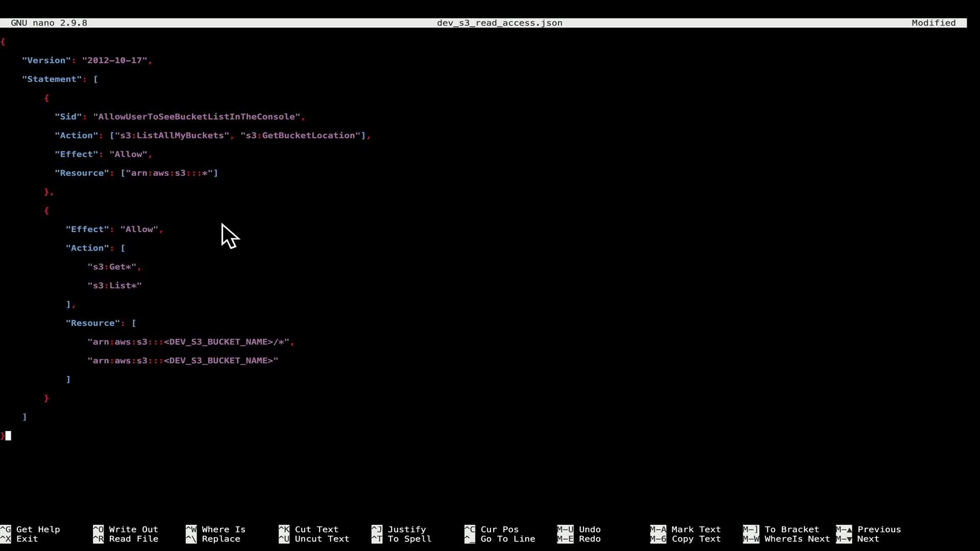Place cursor on the "Version" key
980x551 pixels.
(x=46, y=60)
